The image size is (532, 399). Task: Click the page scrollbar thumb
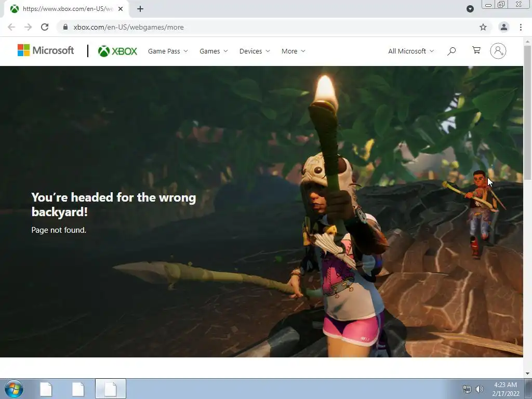click(x=527, y=112)
